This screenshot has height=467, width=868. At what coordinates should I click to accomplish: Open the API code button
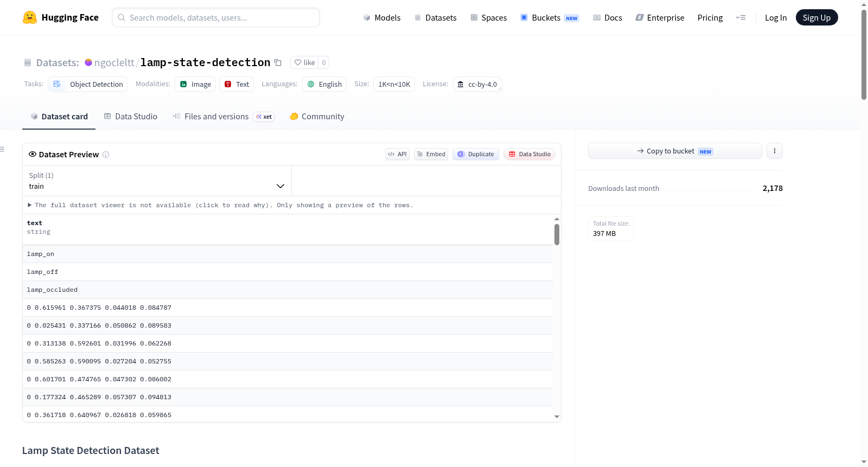397,154
